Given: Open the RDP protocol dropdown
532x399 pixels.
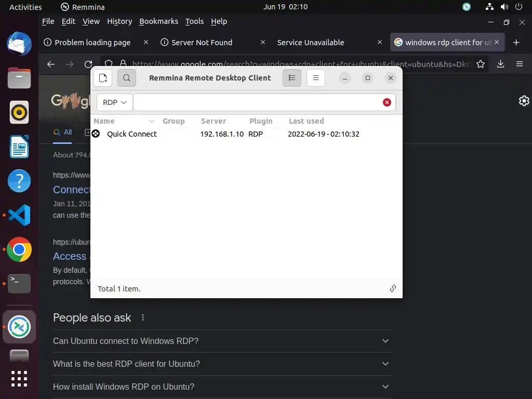Looking at the screenshot, I should tap(114, 102).
